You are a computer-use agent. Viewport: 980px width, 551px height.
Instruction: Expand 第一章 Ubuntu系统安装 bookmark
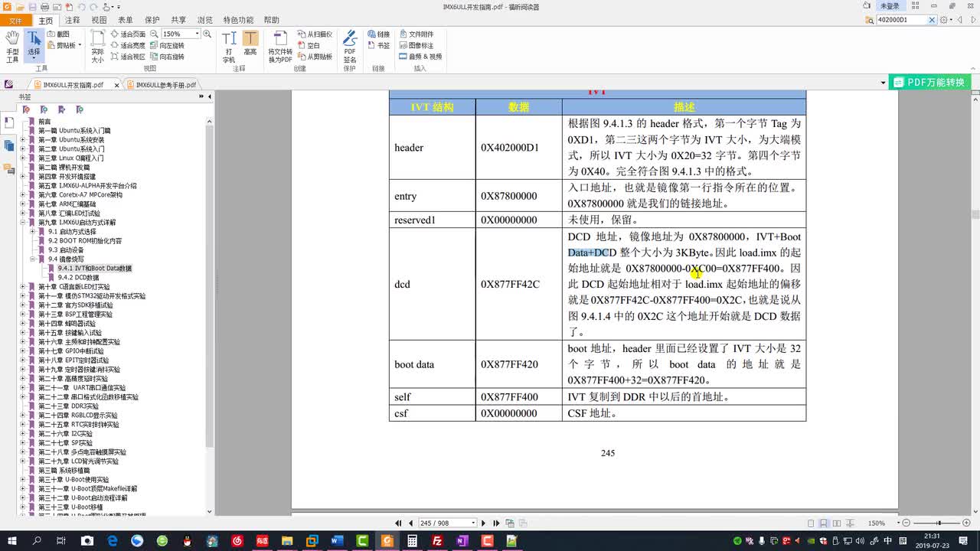[x=23, y=140]
